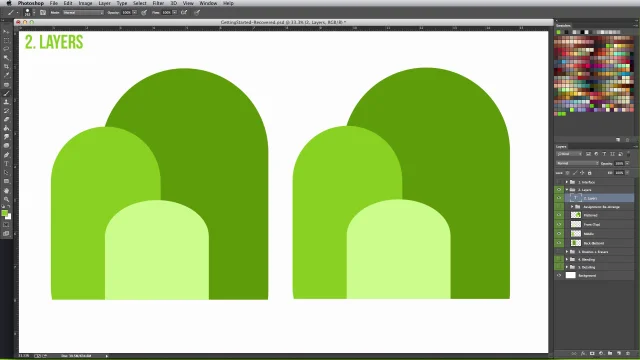Select the Clone Stamp tool

[x=6, y=102]
